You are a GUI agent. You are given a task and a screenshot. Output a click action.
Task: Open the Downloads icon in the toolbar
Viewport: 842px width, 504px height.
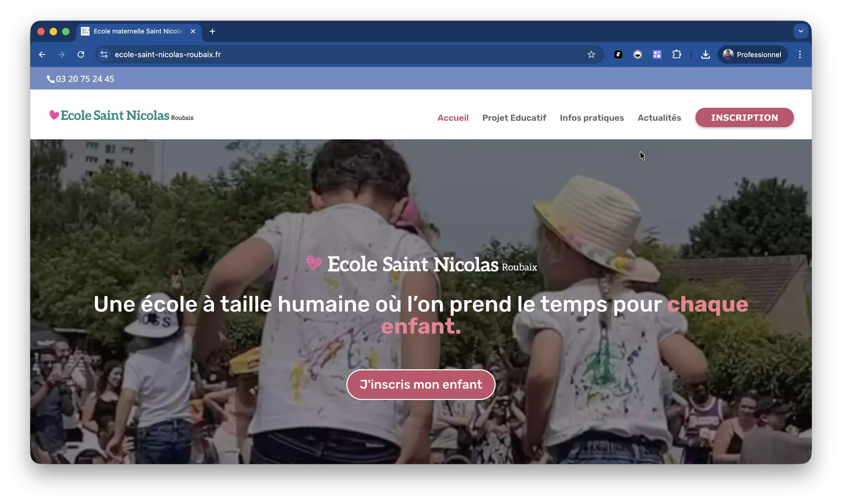tap(705, 54)
